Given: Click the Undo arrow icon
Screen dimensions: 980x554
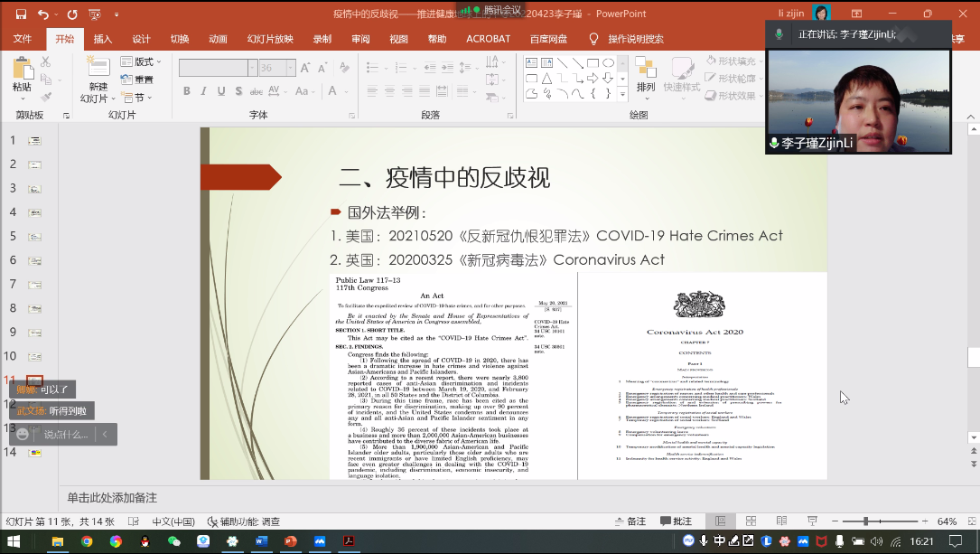Looking at the screenshot, I should [x=43, y=14].
